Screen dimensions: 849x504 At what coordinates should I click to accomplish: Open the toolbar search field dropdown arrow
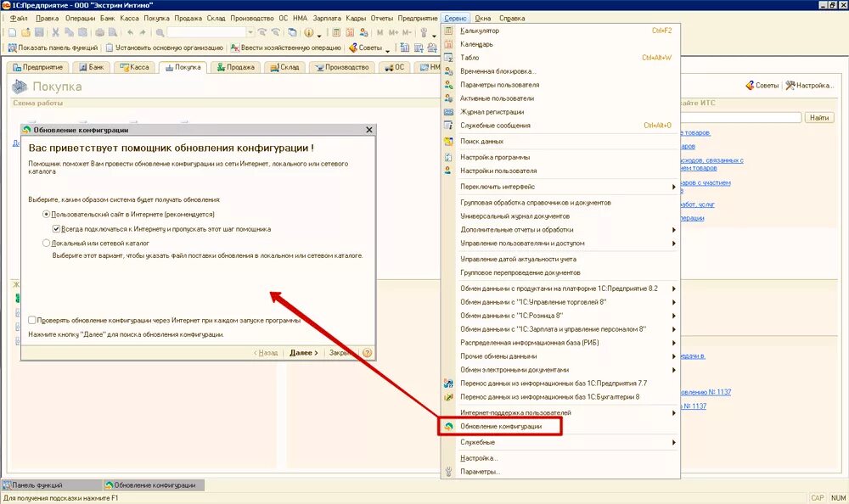click(x=250, y=32)
